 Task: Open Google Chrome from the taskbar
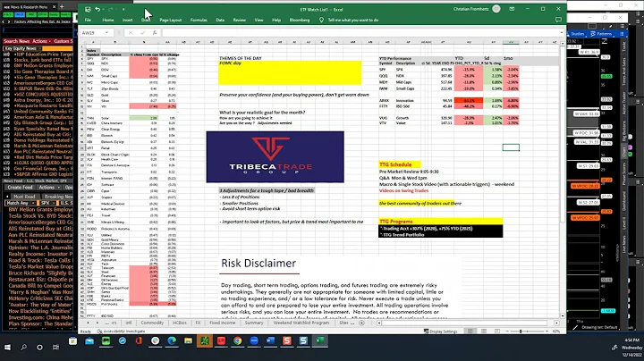pyautogui.click(x=237, y=341)
